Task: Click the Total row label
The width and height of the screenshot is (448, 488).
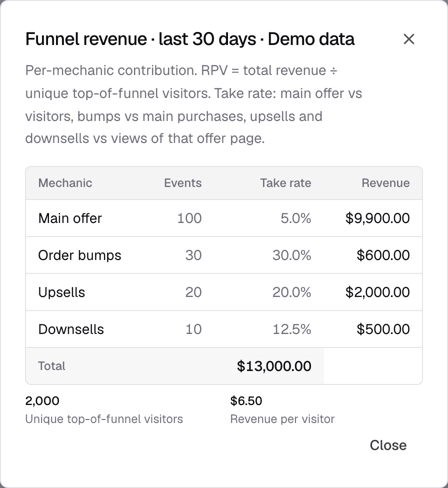Action: [x=51, y=366]
